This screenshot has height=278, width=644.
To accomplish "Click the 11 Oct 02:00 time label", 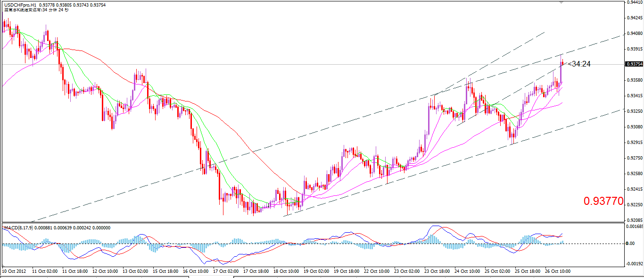I will pyautogui.click(x=45, y=271).
